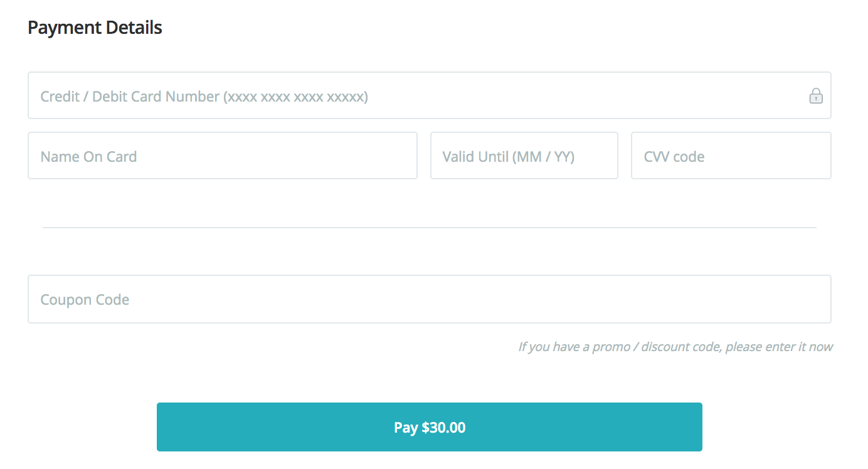Click the "(xxxx xxxx xxxx xxxxx)" placeholder text
The width and height of the screenshot is (868, 469).
[296, 97]
